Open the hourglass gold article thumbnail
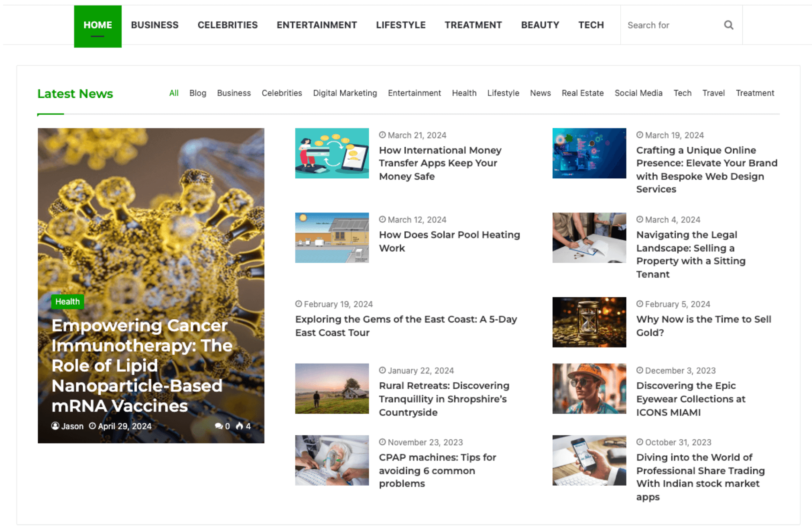 tap(589, 322)
